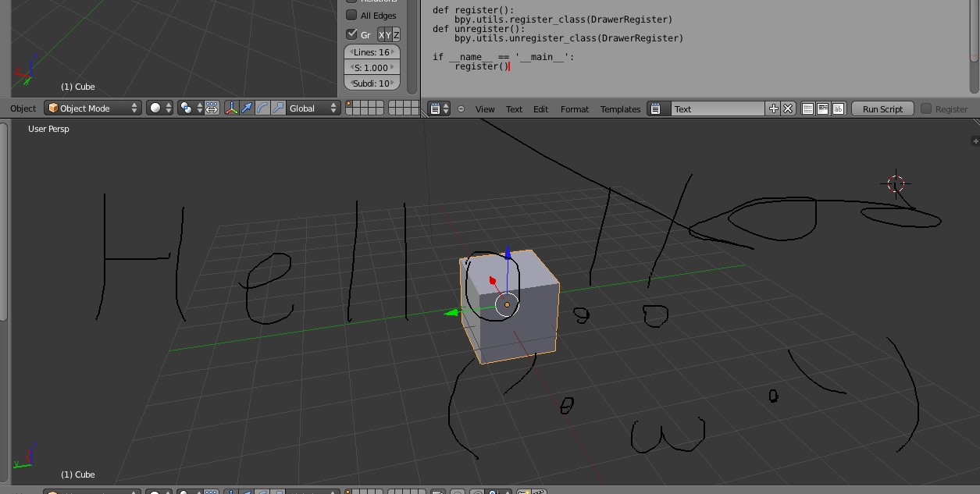Click the Run Script button

882,109
